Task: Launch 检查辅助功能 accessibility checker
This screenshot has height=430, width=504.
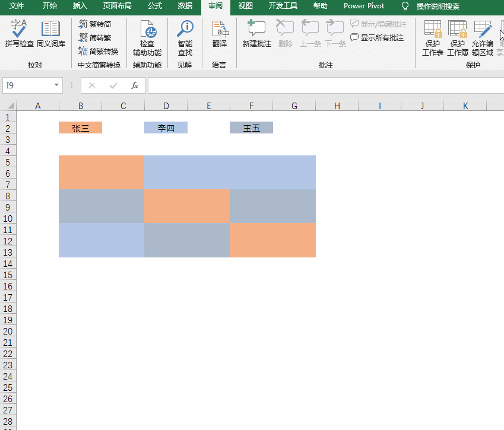Action: pos(147,38)
